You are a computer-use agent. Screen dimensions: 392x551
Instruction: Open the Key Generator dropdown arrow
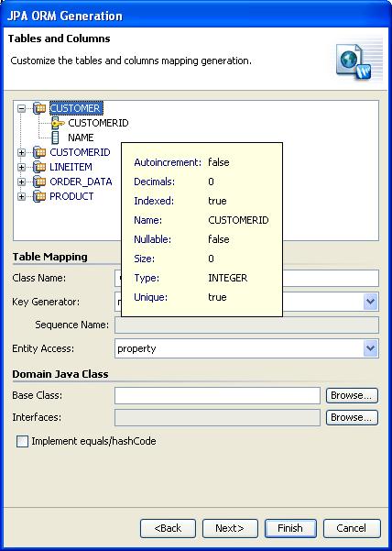pyautogui.click(x=370, y=302)
